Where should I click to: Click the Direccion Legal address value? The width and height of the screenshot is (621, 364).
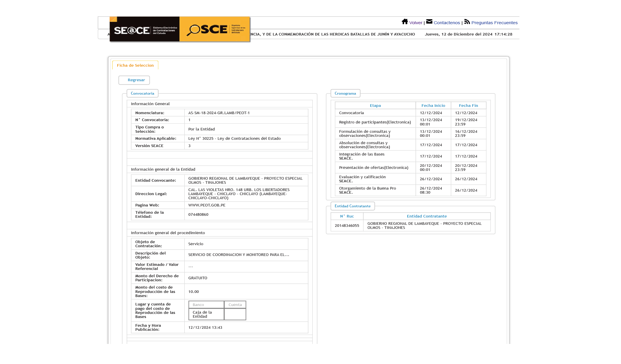(239, 194)
